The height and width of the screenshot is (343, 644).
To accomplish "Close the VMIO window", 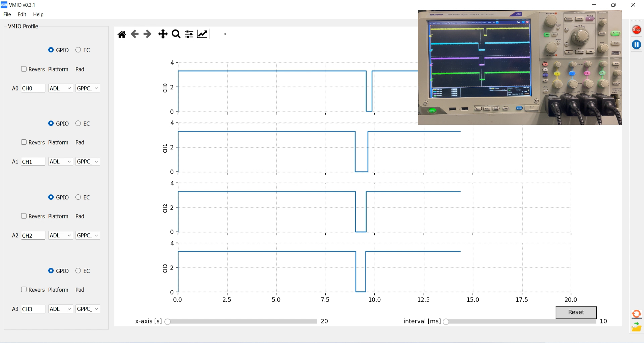I will click(x=633, y=5).
